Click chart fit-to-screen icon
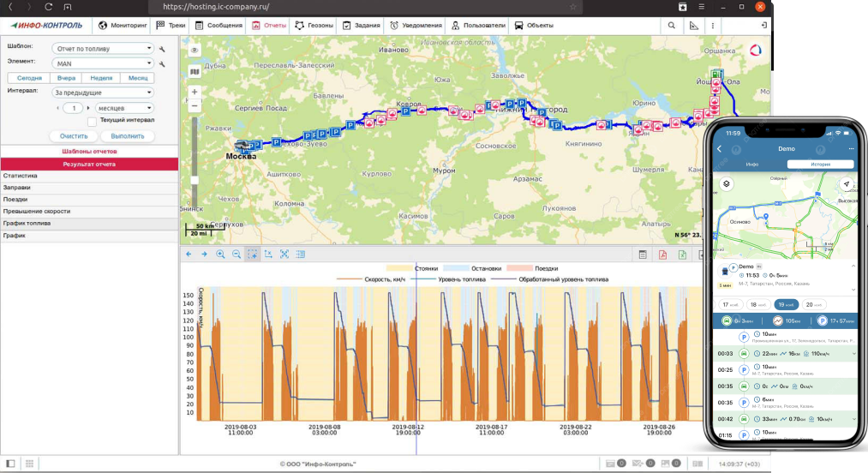 284,254
